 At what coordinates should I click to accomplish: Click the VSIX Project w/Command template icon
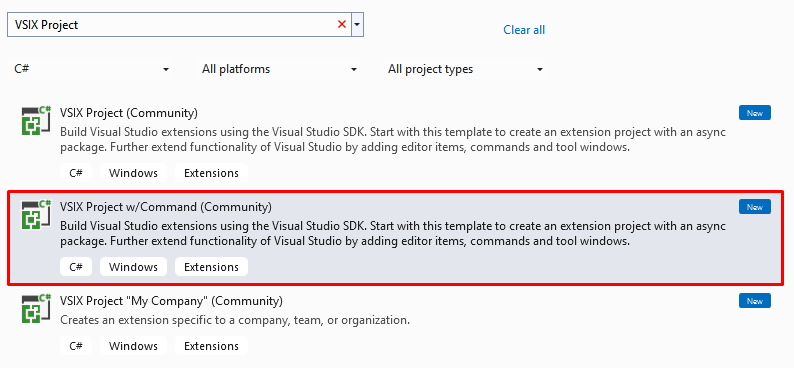[x=36, y=215]
